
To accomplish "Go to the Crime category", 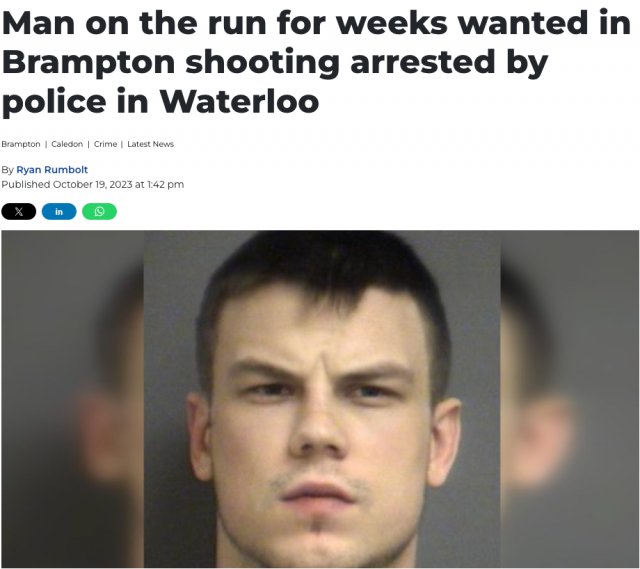I will click(105, 144).
